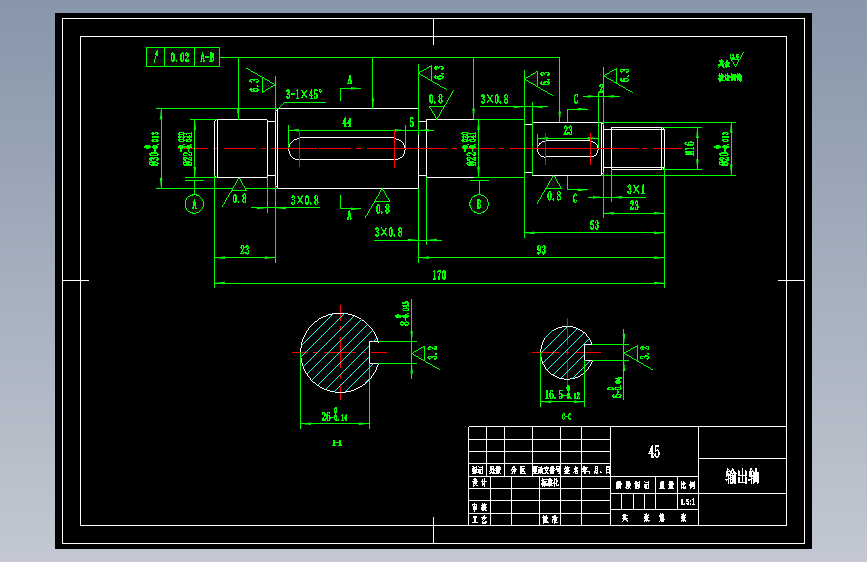Click the 审核 row label
This screenshot has height=562, width=867.
(x=479, y=507)
